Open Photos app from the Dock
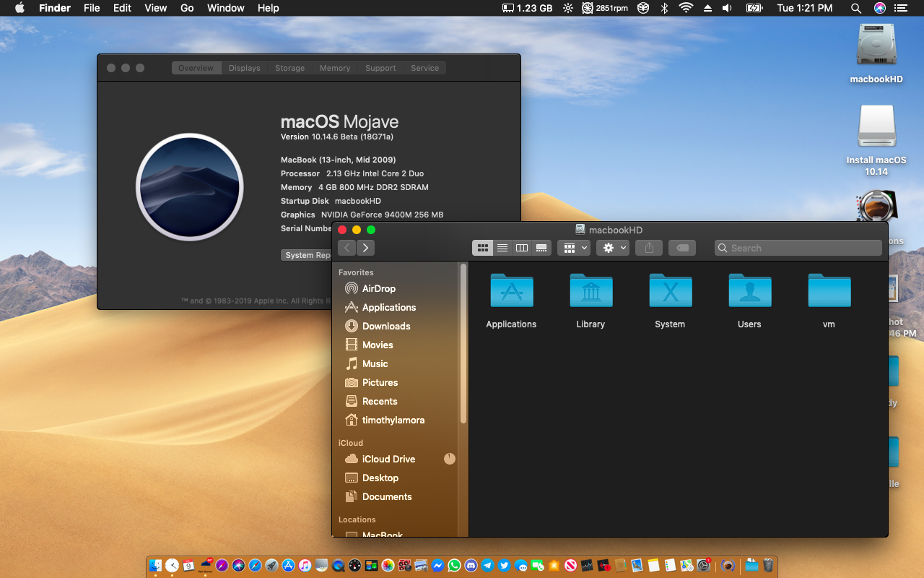This screenshot has height=578, width=924. click(388, 565)
